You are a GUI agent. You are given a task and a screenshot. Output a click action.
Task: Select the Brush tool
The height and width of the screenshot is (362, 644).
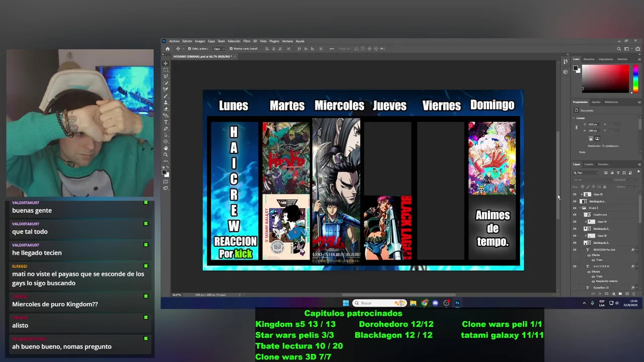click(x=166, y=97)
